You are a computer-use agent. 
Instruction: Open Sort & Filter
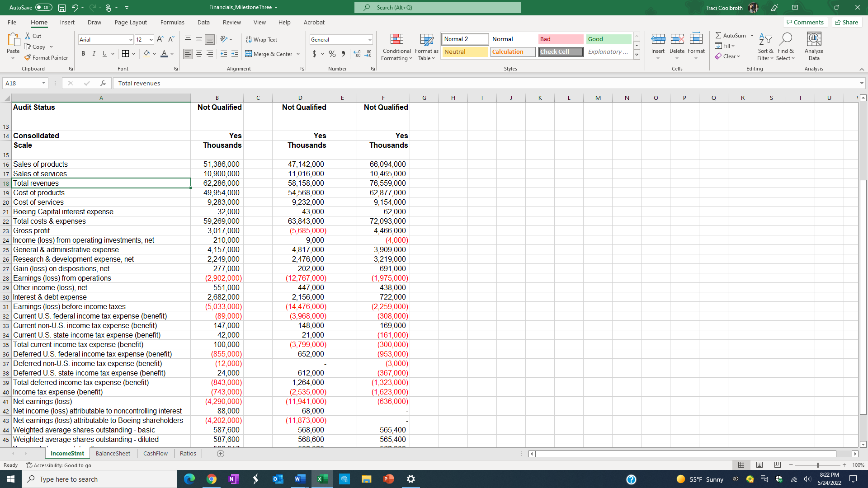[765, 47]
